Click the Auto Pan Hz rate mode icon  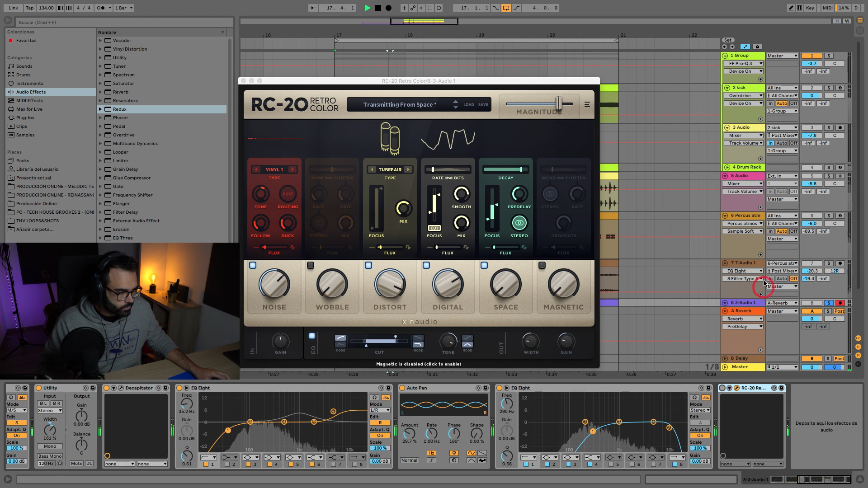431,453
